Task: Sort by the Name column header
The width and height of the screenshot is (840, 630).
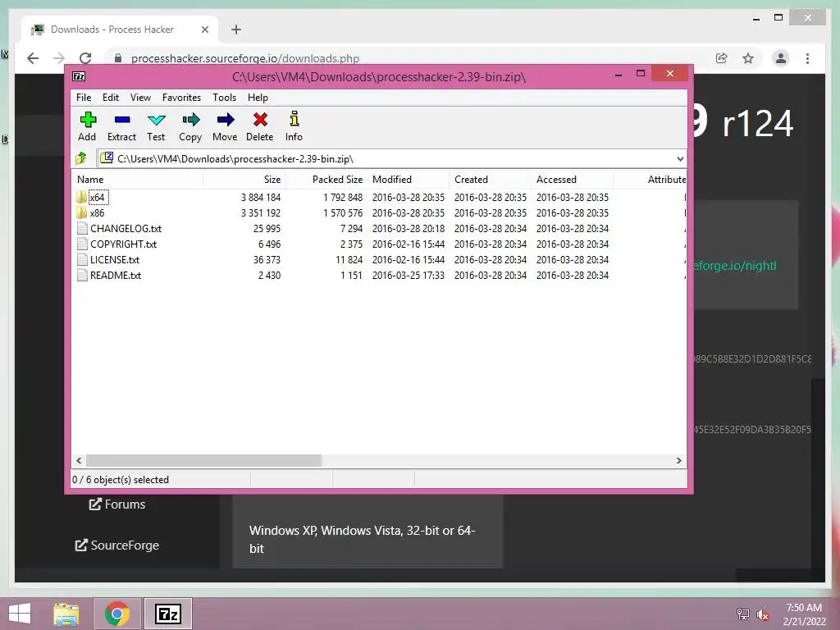Action: point(137,180)
